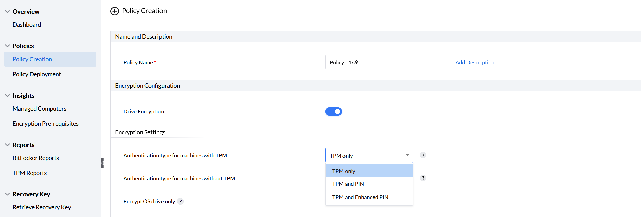Choose the TPM only list option
The image size is (644, 217).
tap(344, 171)
